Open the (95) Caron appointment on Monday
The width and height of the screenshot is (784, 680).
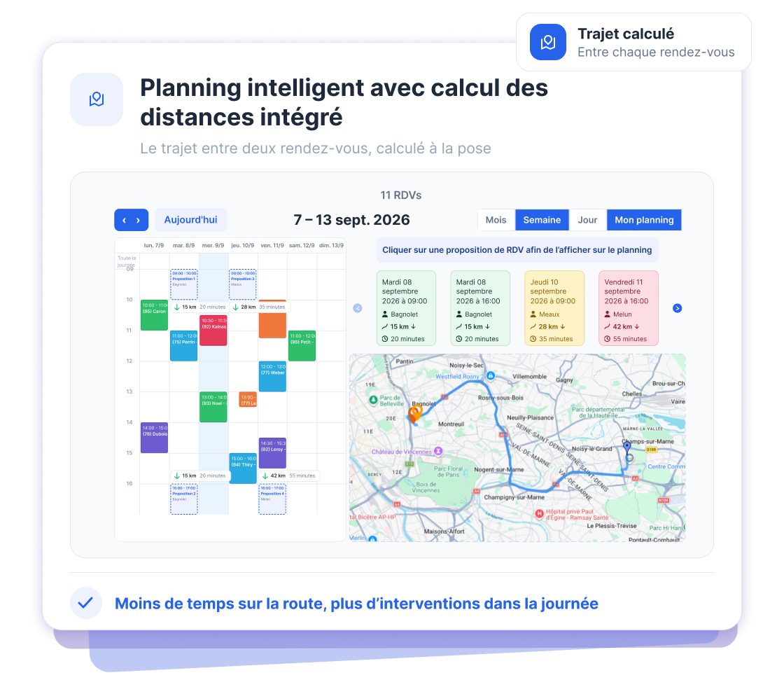click(154, 315)
